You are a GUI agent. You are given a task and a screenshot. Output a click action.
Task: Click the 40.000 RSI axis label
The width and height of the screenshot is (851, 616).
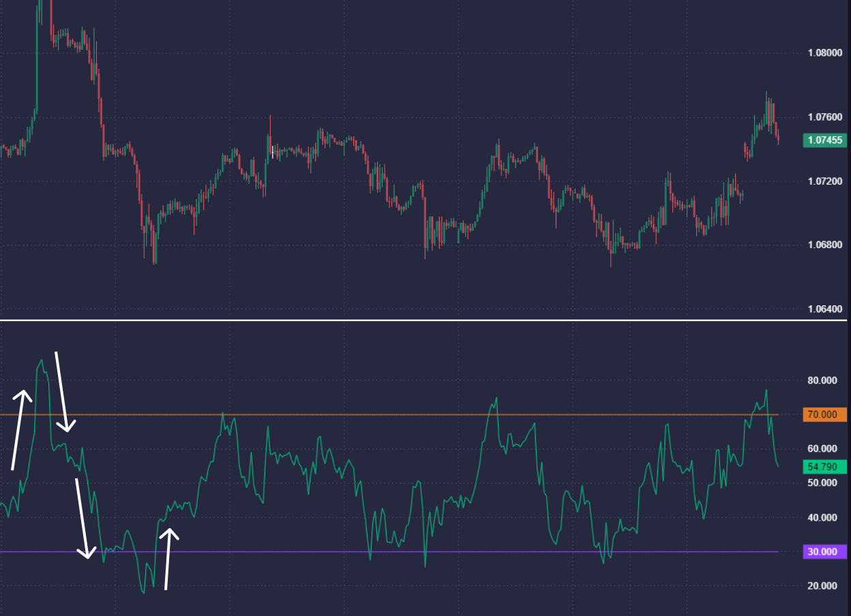[x=822, y=518]
